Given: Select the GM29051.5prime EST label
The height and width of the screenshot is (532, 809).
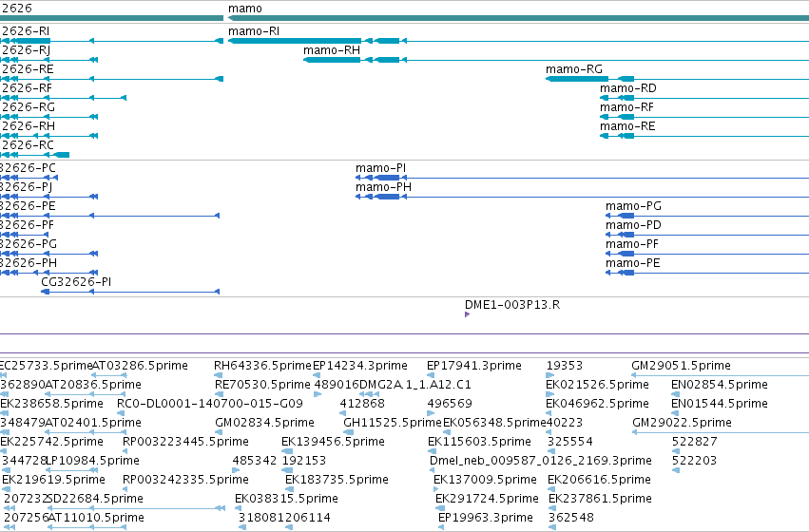Looking at the screenshot, I should coord(681,366).
